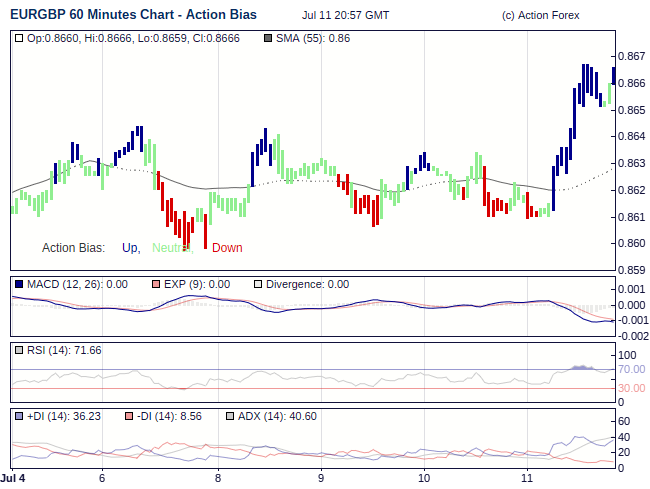Click the 'Jul 11 20:57 GMT' timestamp
The width and height of the screenshot is (650, 489).
tap(345, 16)
